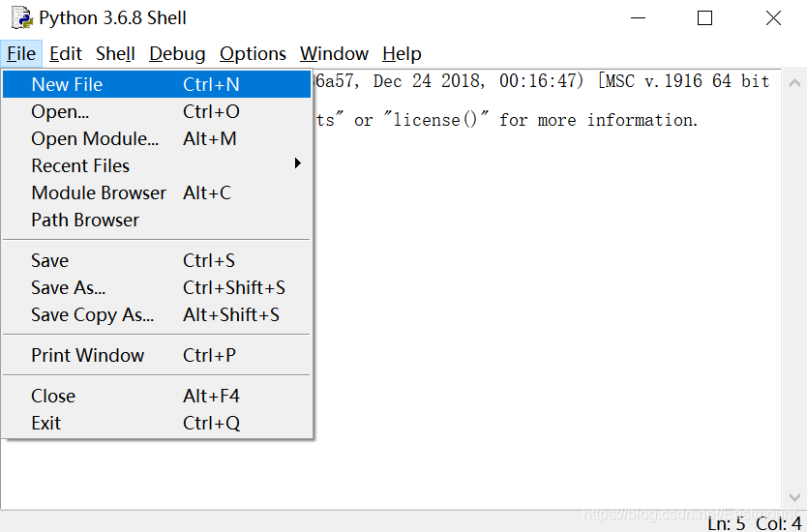Maximize the Python Shell window
807x532 pixels.
705,18
